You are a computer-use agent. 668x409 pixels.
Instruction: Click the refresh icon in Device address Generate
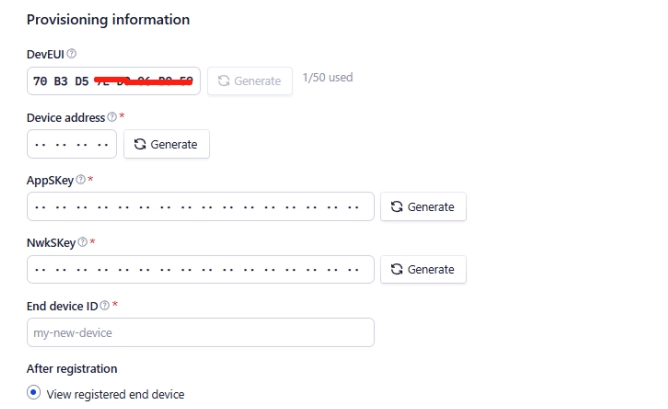tap(140, 144)
